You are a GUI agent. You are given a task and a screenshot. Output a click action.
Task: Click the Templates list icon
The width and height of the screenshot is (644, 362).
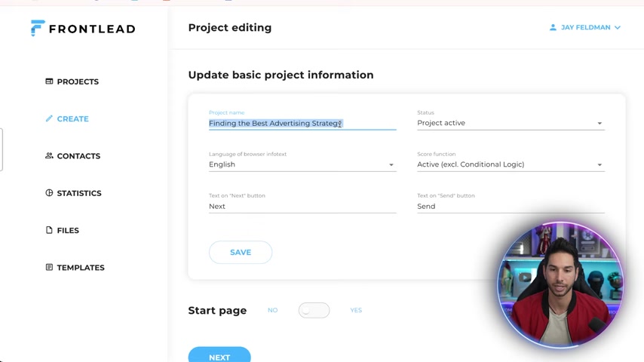49,267
